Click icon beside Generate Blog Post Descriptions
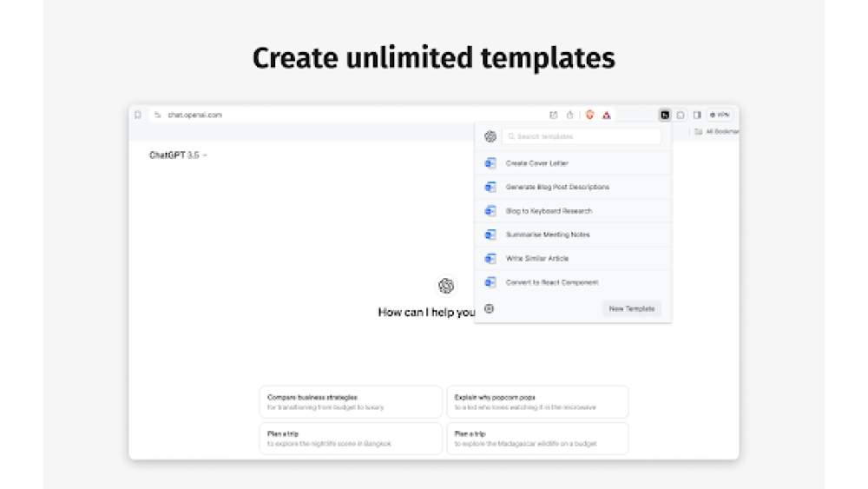This screenshot has height=489, width=868. [490, 188]
